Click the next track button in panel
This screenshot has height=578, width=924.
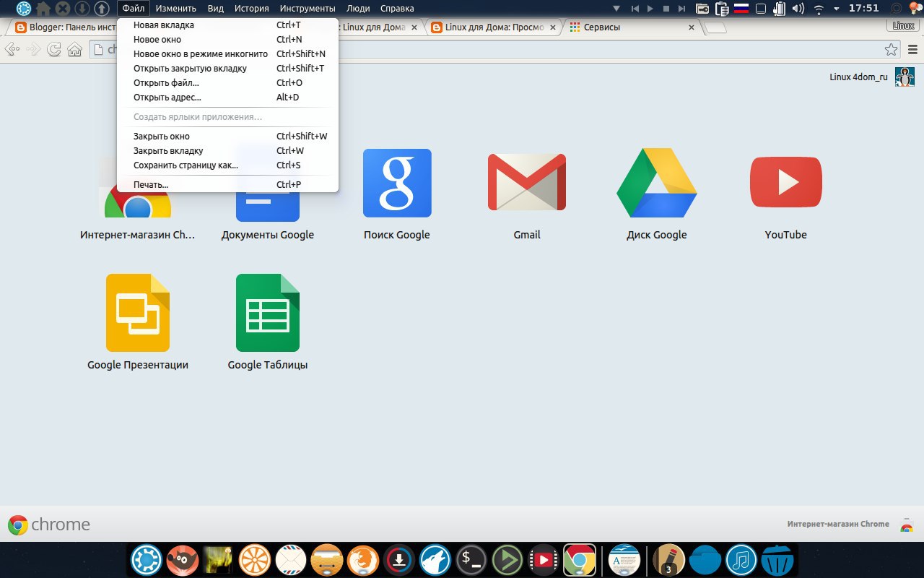(x=682, y=9)
